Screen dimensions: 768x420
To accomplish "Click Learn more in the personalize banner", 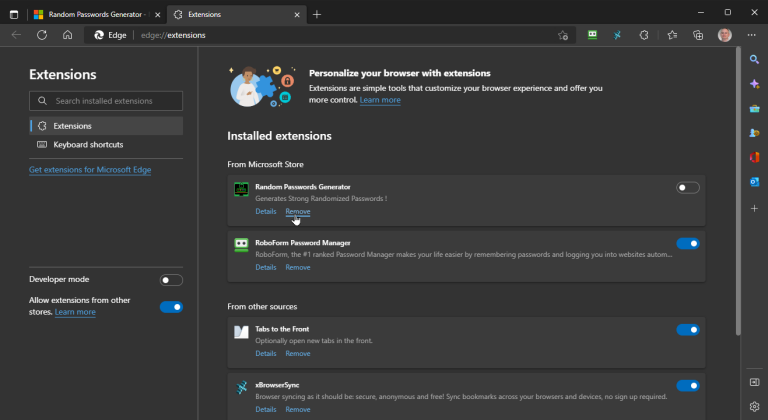I will pos(380,100).
